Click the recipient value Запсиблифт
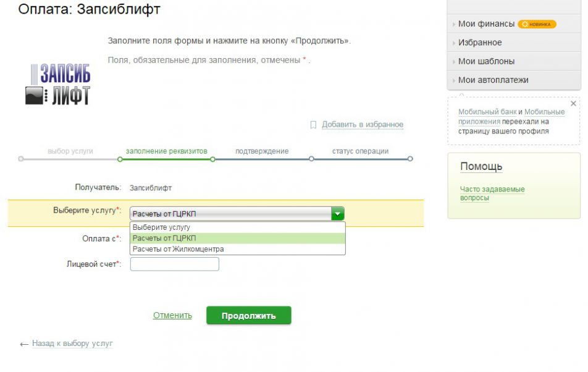This screenshot has width=588, height=372. (150, 188)
